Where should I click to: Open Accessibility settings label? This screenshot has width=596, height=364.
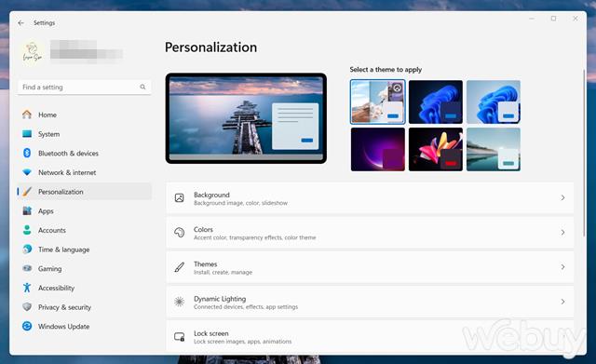pos(56,288)
